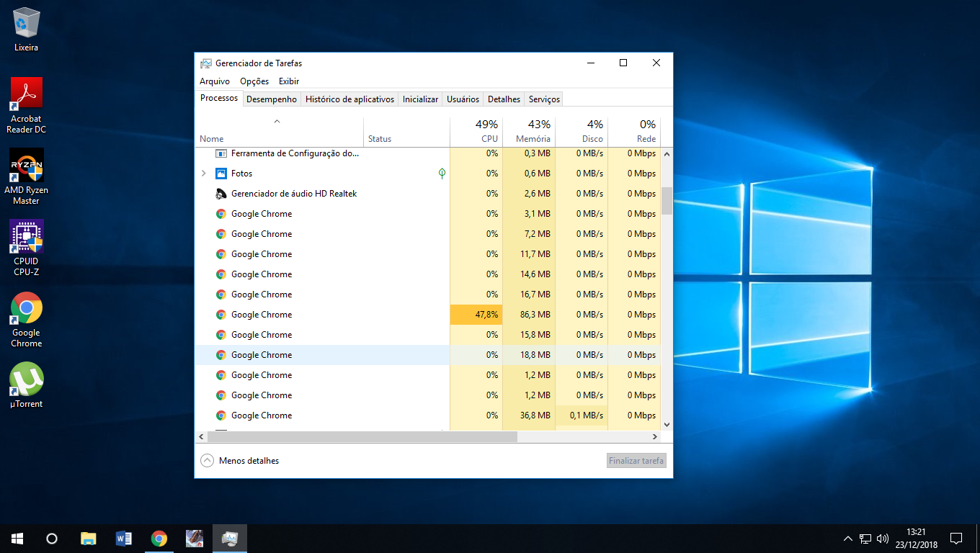Switch to the Serviços tab
Image resolution: width=980 pixels, height=553 pixels.
(x=544, y=99)
